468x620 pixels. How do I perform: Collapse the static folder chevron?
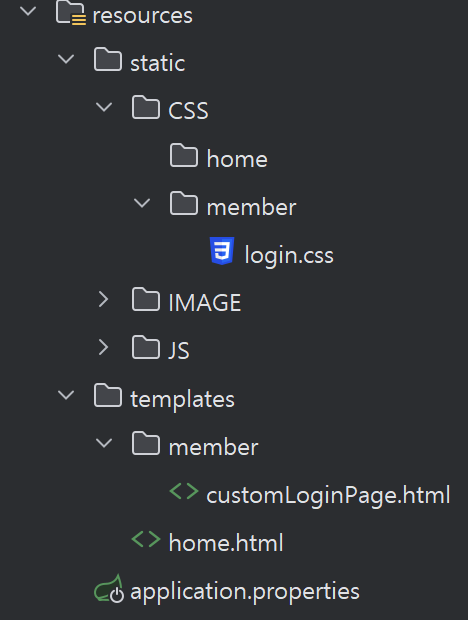[66, 59]
